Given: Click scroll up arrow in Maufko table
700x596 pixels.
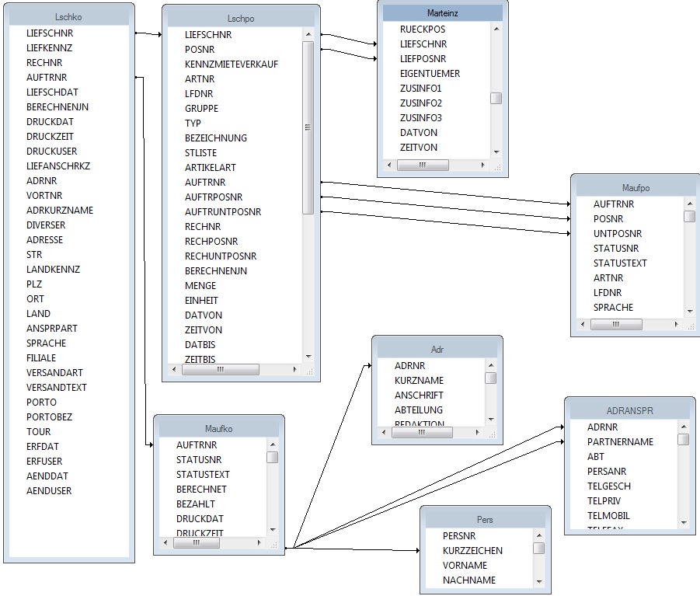Looking at the screenshot, I should (x=273, y=444).
